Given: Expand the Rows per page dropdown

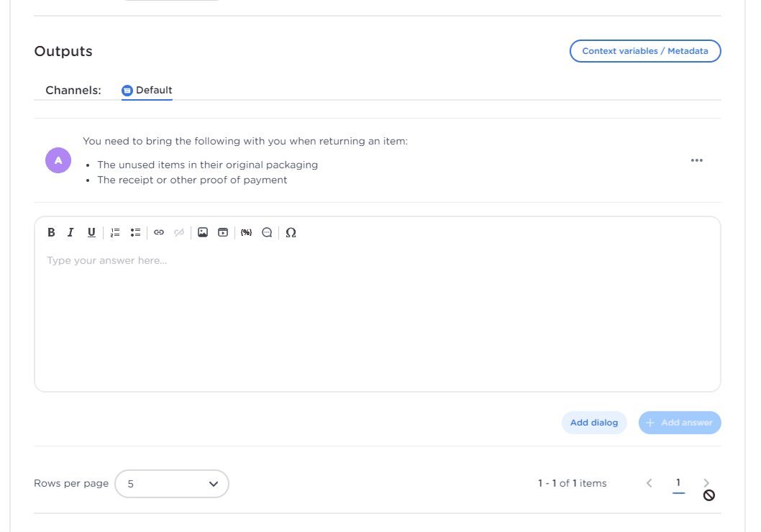Looking at the screenshot, I should (x=171, y=484).
